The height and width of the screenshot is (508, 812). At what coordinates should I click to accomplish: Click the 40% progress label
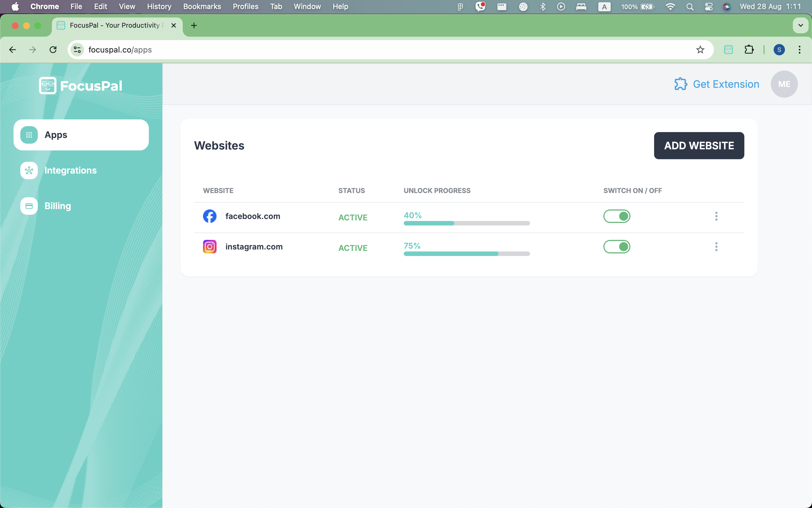coord(412,215)
